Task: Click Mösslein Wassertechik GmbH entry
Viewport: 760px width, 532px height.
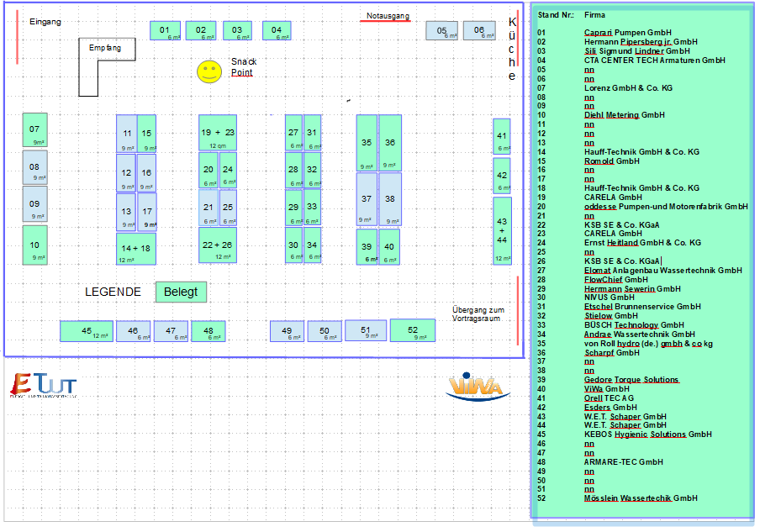Action: pyautogui.click(x=641, y=498)
